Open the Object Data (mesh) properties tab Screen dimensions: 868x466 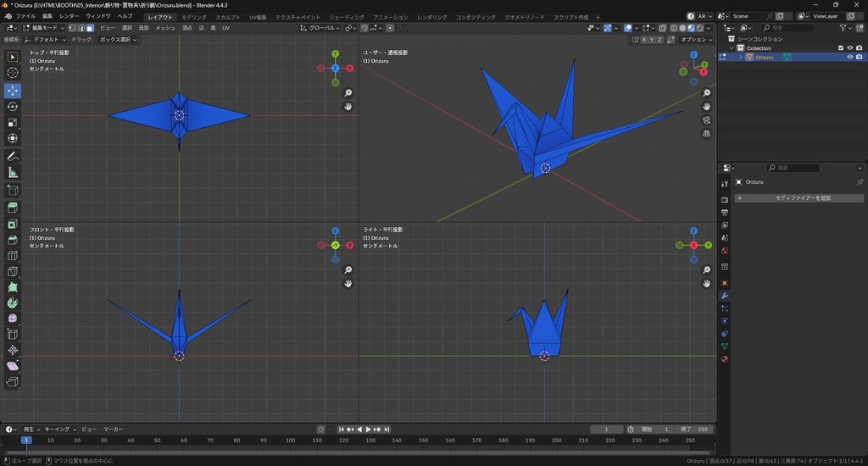(725, 347)
